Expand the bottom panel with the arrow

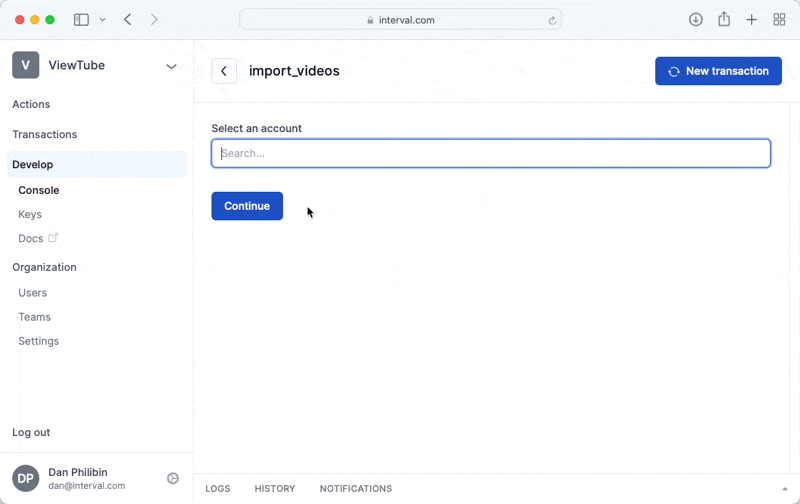tap(785, 489)
